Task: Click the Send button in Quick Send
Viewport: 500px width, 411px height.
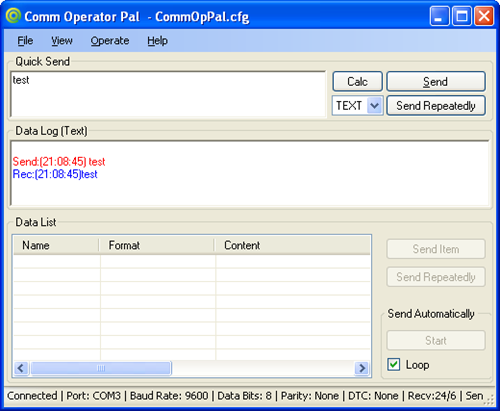Action: tap(436, 81)
